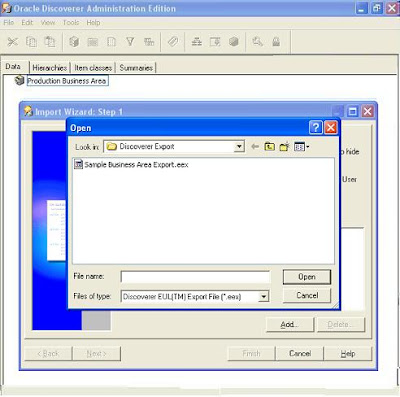Click the Finish button in Import Wizard
This screenshot has height=397, width=400.
click(x=251, y=353)
